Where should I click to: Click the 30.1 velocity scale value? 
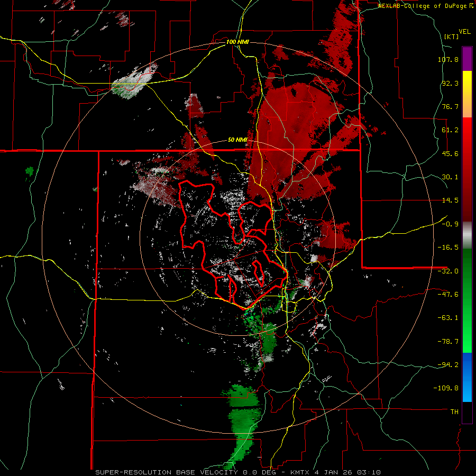pos(450,177)
